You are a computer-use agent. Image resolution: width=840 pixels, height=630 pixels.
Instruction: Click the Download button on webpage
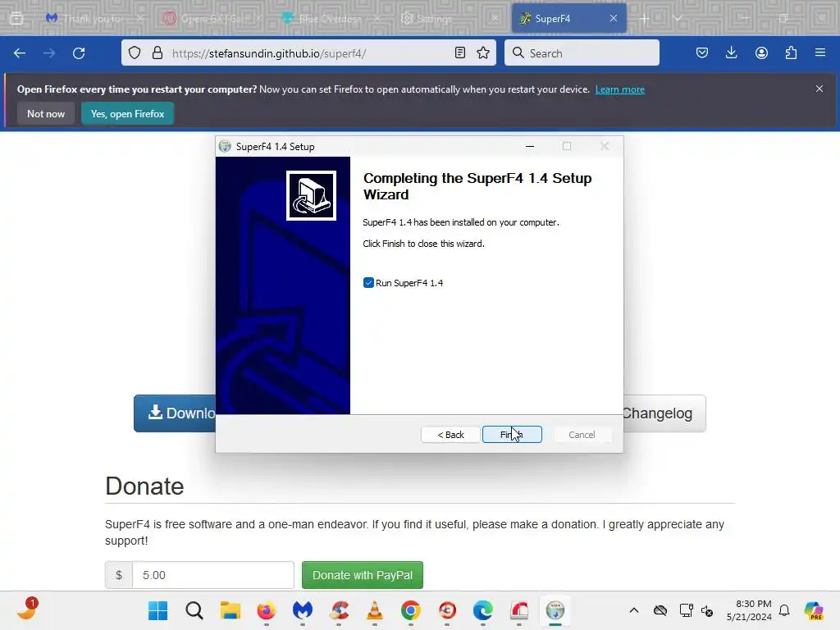pyautogui.click(x=175, y=413)
